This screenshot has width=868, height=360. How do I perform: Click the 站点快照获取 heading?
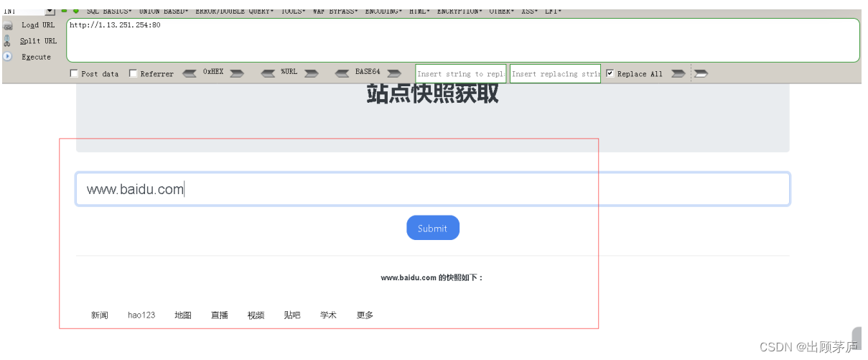(433, 94)
